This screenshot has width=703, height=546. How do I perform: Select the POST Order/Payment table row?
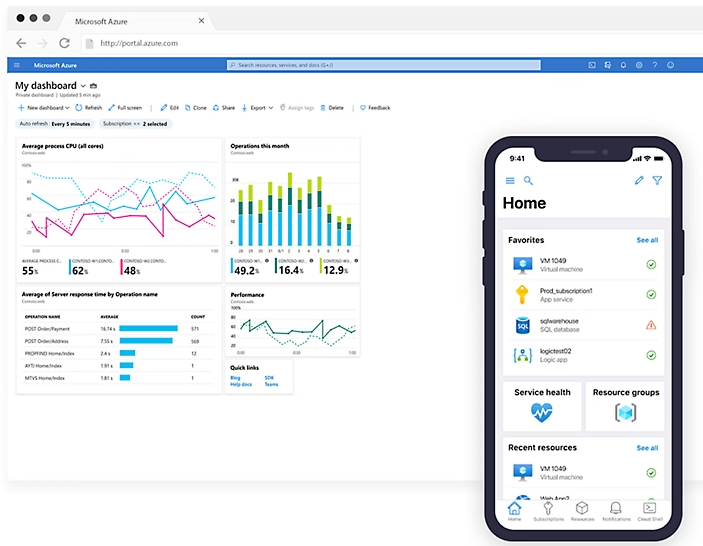click(117, 329)
